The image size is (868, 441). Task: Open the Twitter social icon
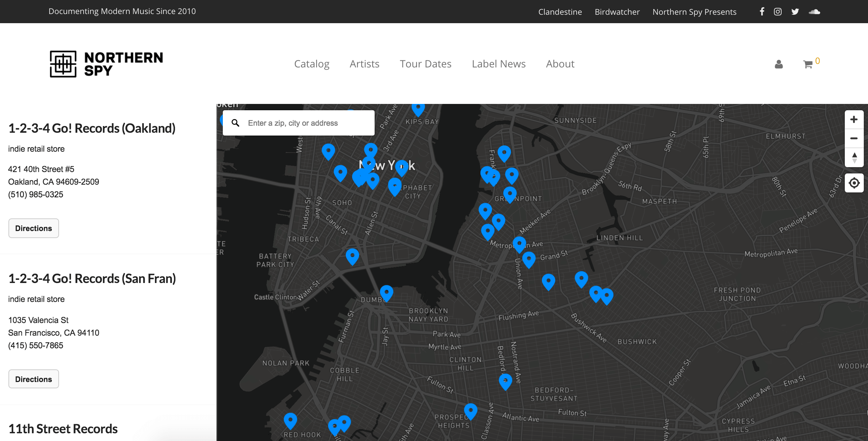(x=795, y=12)
